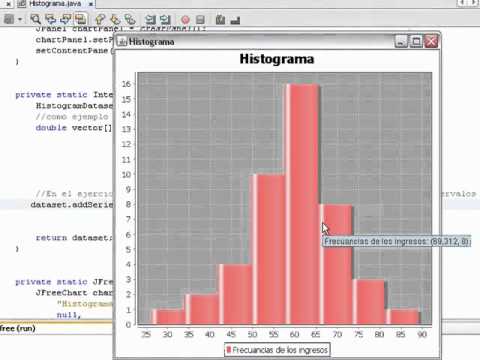Click code line null,
This screenshot has height=360, width=480.
[x=69, y=315]
